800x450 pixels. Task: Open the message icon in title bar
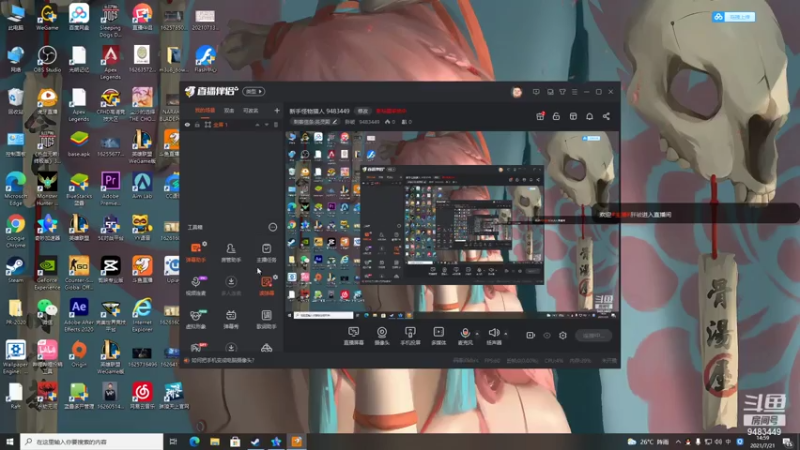pyautogui.click(x=536, y=92)
